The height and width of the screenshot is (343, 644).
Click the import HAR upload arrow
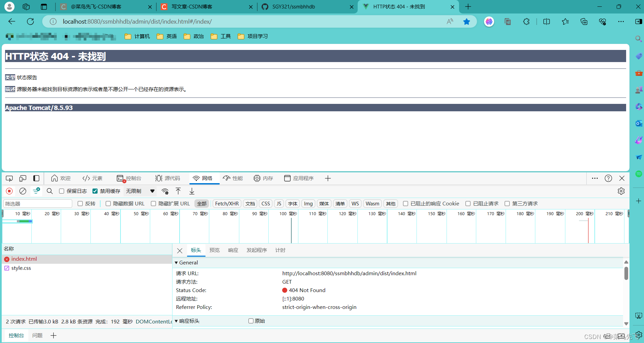178,191
